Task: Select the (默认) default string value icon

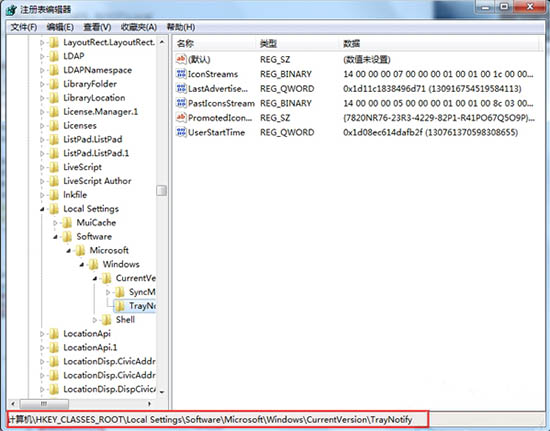Action: click(x=181, y=59)
